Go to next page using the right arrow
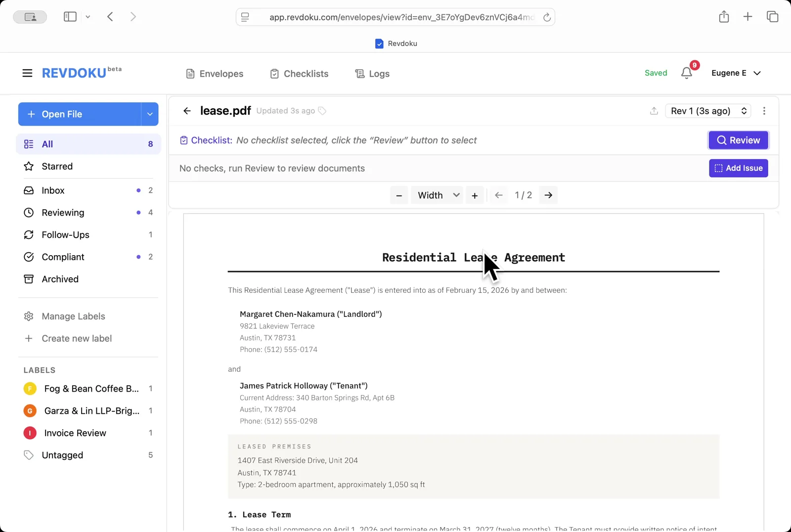The width and height of the screenshot is (791, 532). [x=548, y=195]
